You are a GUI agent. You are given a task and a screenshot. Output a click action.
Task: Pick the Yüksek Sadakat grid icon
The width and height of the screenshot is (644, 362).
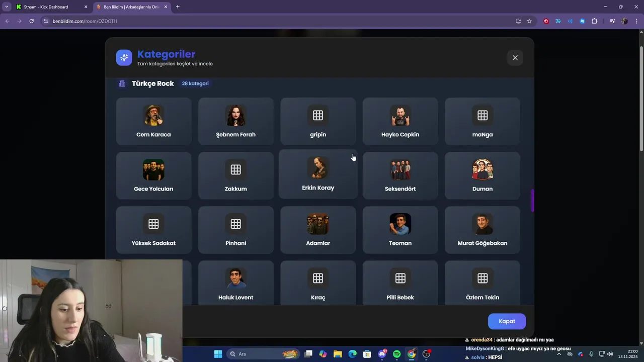(153, 224)
